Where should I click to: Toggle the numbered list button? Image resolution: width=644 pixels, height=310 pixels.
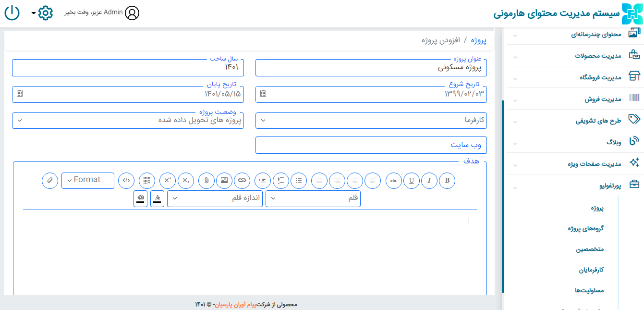coord(281,180)
